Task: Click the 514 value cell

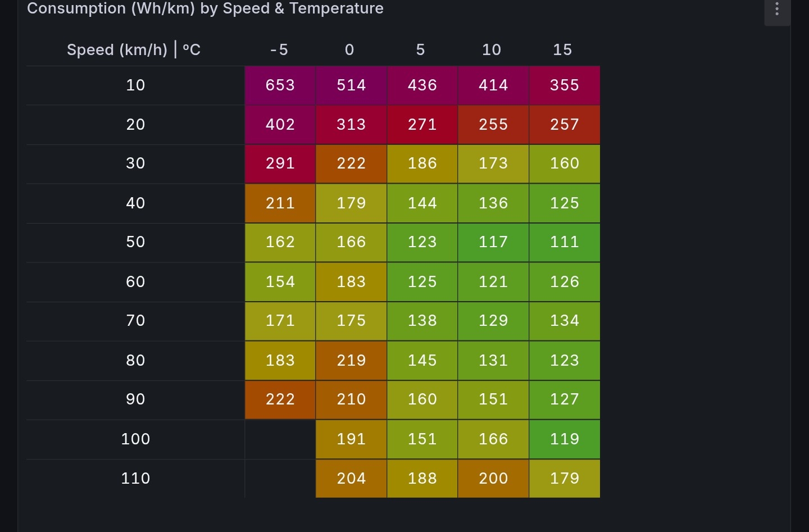Action: 351,85
